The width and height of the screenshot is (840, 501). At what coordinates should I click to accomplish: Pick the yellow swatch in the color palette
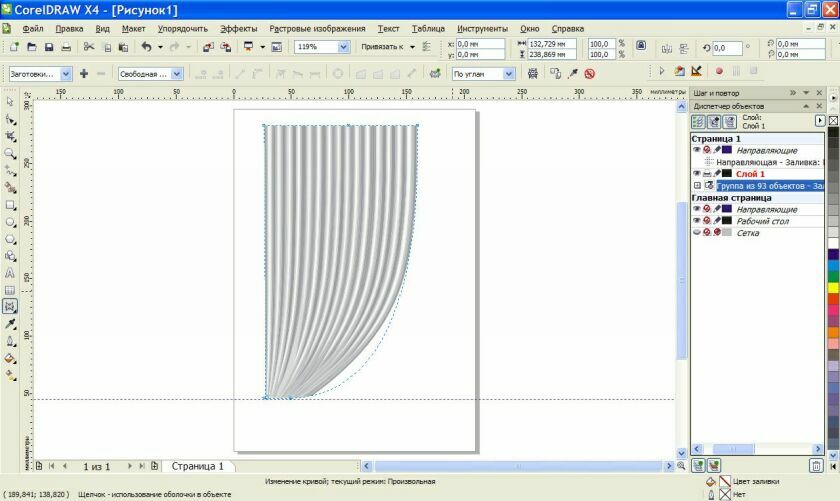point(833,289)
